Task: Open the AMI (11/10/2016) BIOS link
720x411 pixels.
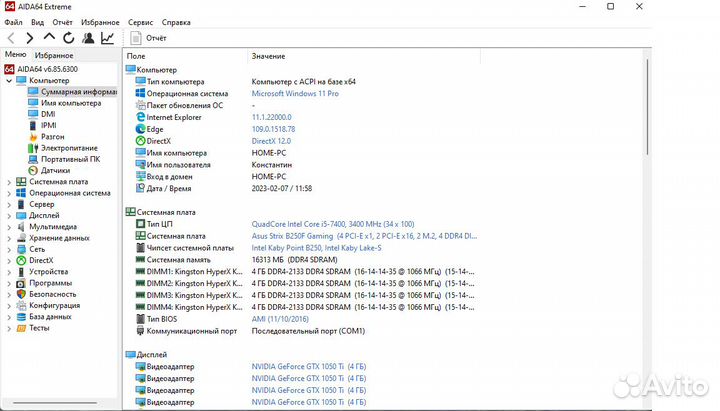Action: (x=280, y=319)
